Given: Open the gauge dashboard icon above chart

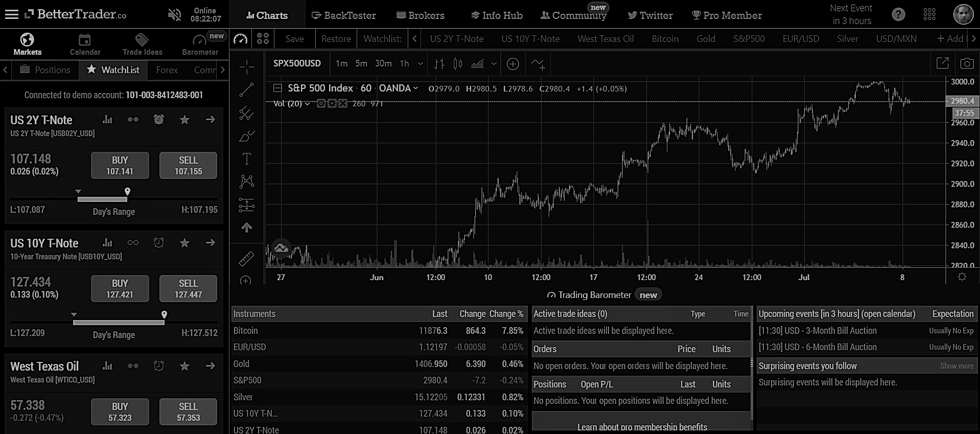Looking at the screenshot, I should click(x=241, y=39).
